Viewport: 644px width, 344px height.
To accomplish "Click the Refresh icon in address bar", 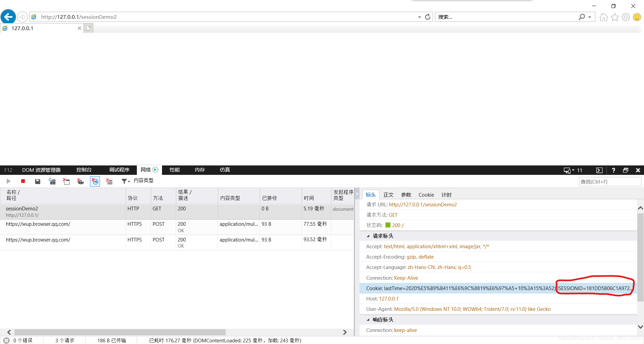I will click(428, 17).
